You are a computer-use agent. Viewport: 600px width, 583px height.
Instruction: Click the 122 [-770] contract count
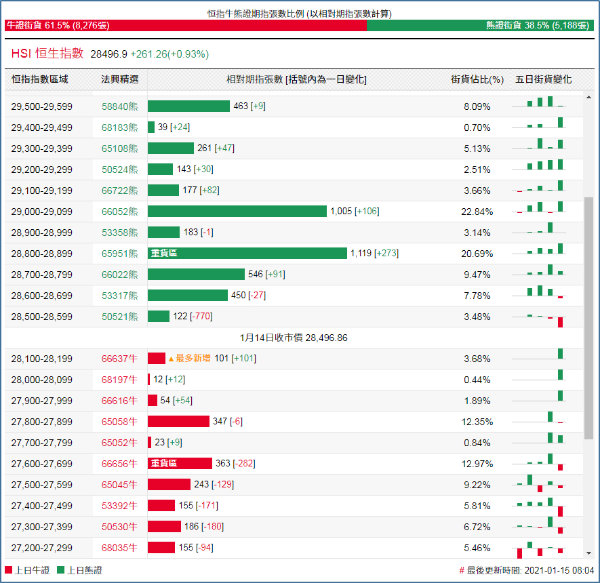coord(192,316)
